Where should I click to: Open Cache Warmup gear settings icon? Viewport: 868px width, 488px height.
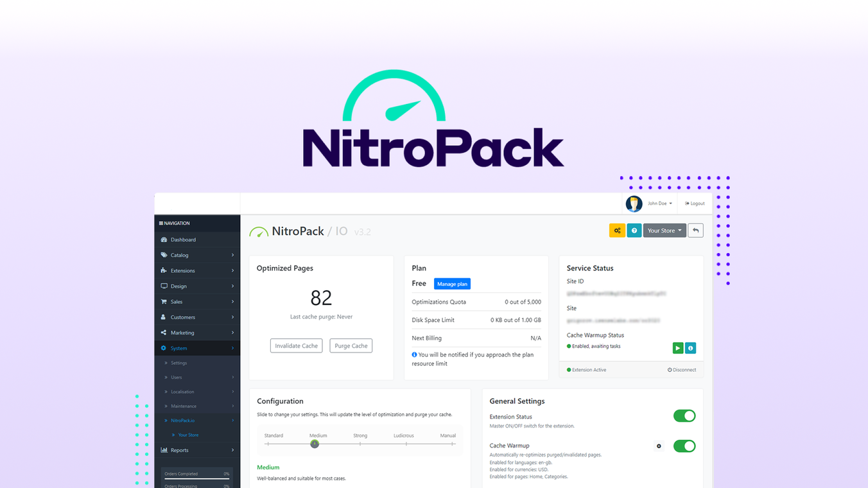point(659,446)
